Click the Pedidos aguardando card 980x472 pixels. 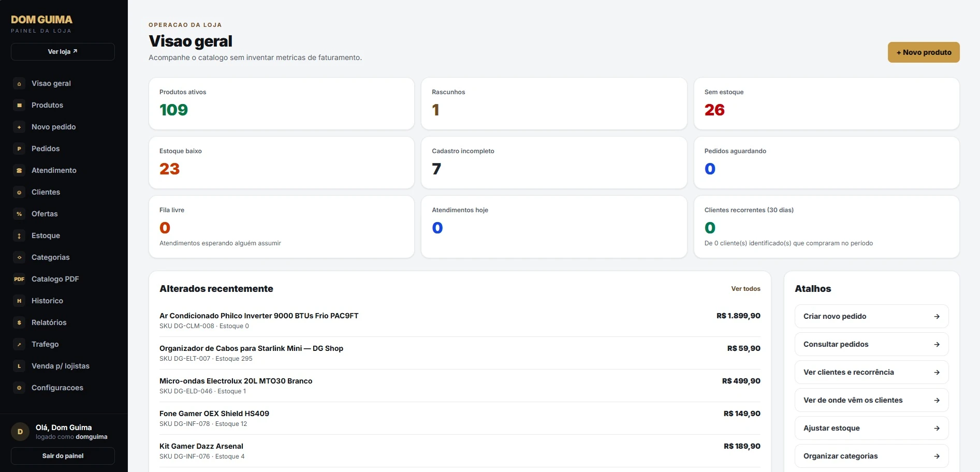point(827,163)
